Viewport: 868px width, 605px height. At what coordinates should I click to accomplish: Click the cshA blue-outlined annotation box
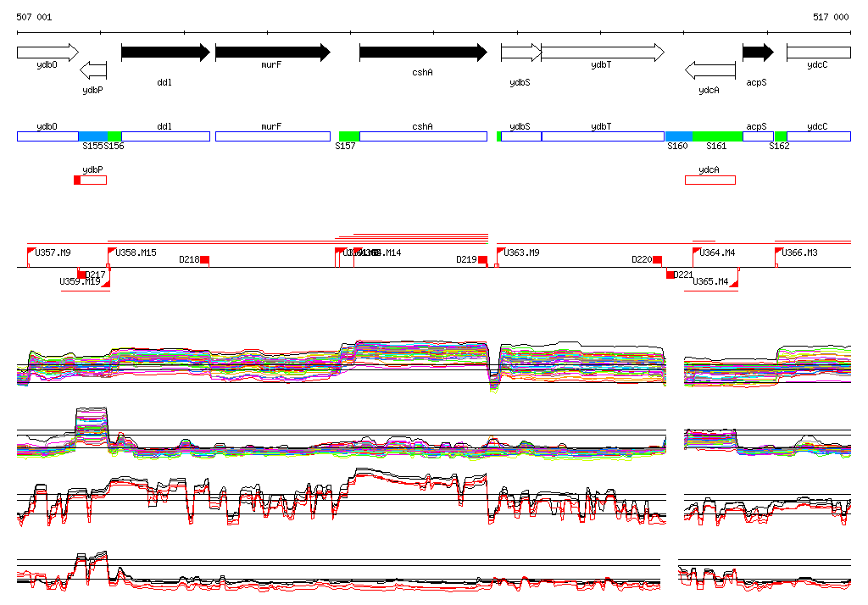click(x=423, y=136)
